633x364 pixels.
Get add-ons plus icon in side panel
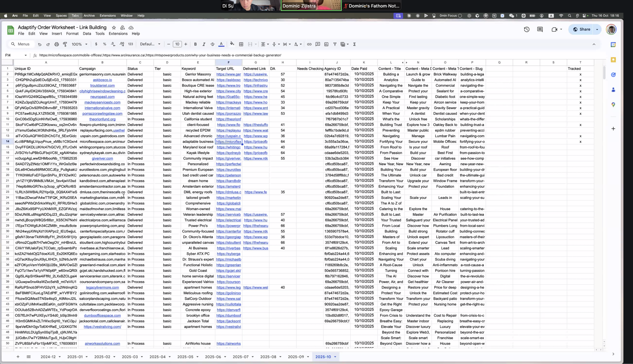[x=613, y=128]
